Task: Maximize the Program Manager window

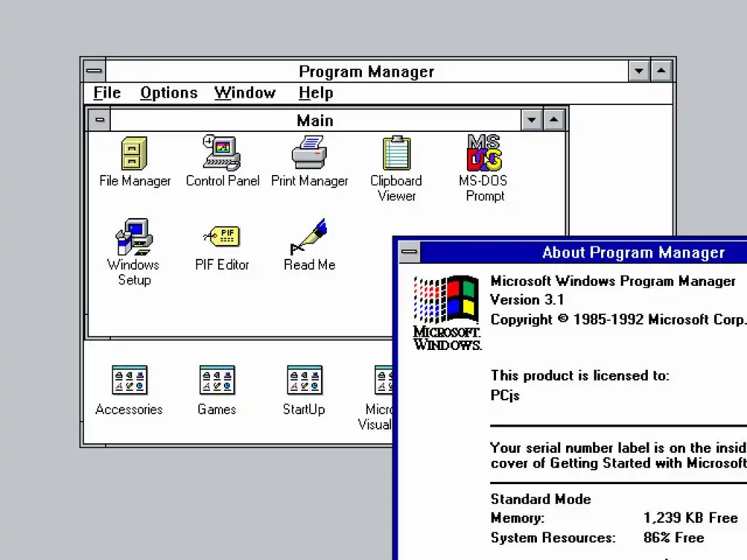Action: (661, 71)
